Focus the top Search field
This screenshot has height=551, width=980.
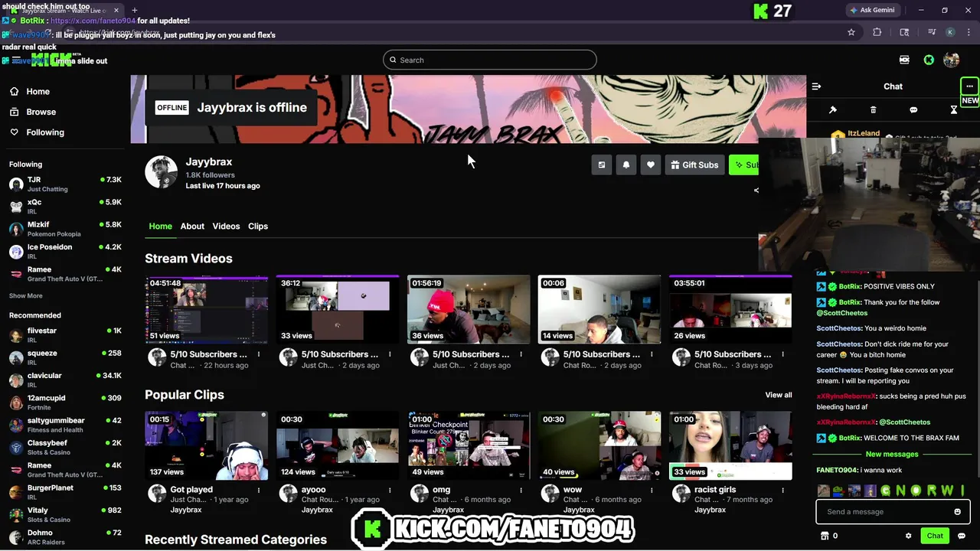490,60
